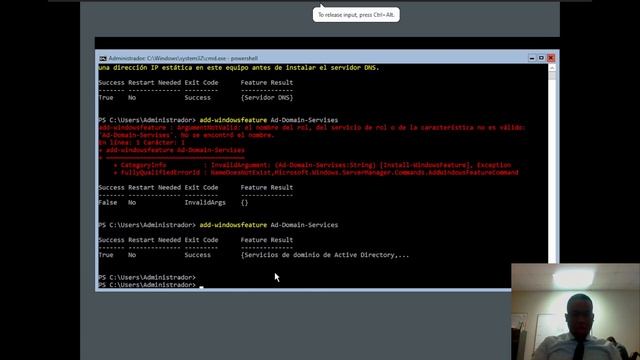The height and width of the screenshot is (360, 640).
Task: Click the 'InvalidArgs' exit code text
Action: (x=205, y=202)
